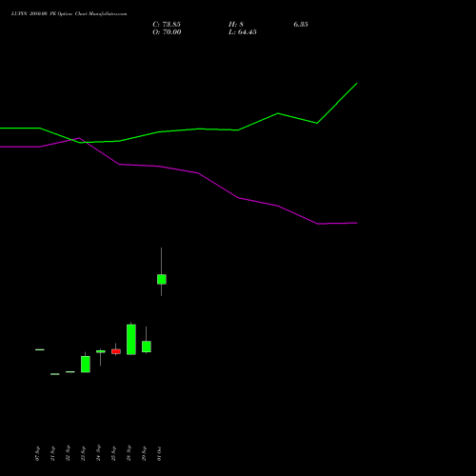
Task: Click the '24 Sep' date axis label
Action: (98, 453)
